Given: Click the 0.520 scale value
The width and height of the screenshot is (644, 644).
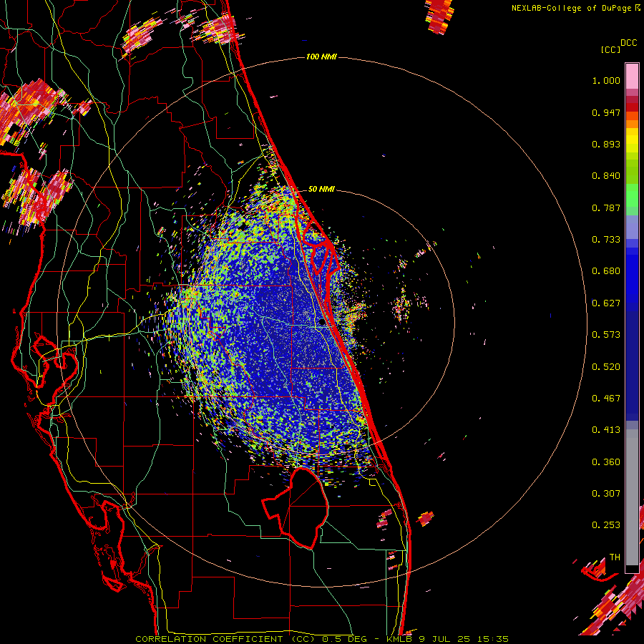Looking at the screenshot, I should click(x=606, y=367).
